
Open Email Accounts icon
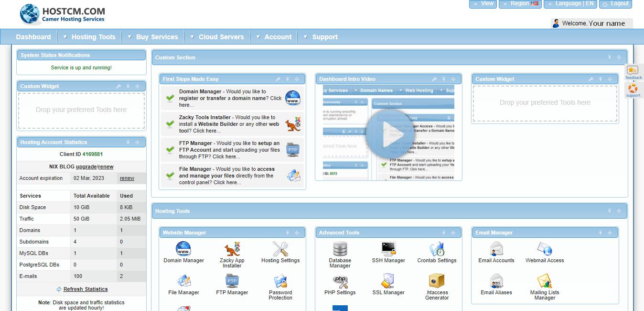496,249
